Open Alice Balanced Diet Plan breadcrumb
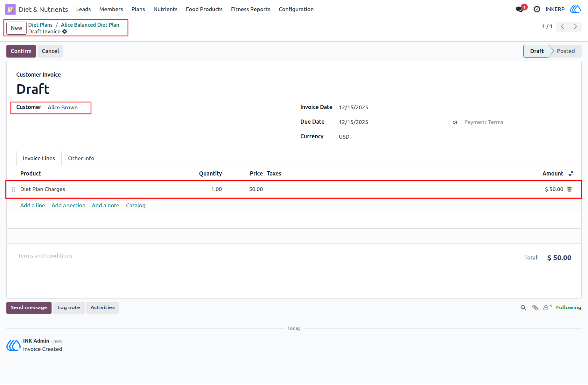 90,25
